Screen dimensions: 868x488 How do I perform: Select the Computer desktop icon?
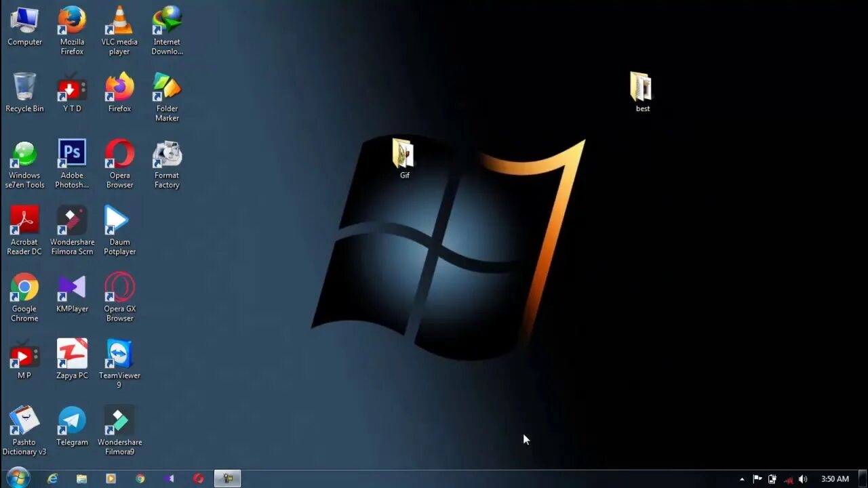click(24, 27)
